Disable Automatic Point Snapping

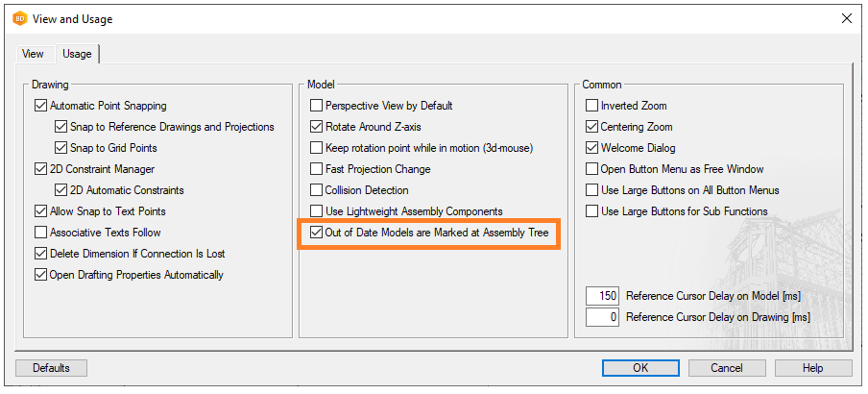tap(40, 106)
